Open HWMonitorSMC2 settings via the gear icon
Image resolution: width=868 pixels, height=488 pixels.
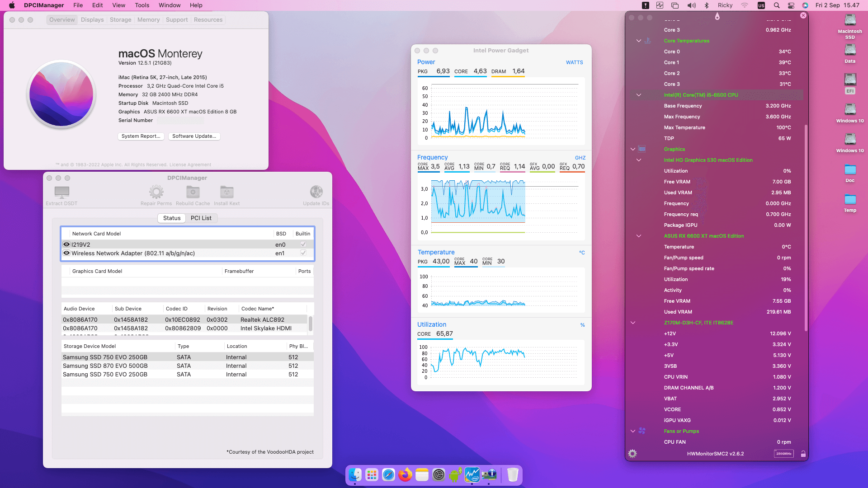coord(632,454)
